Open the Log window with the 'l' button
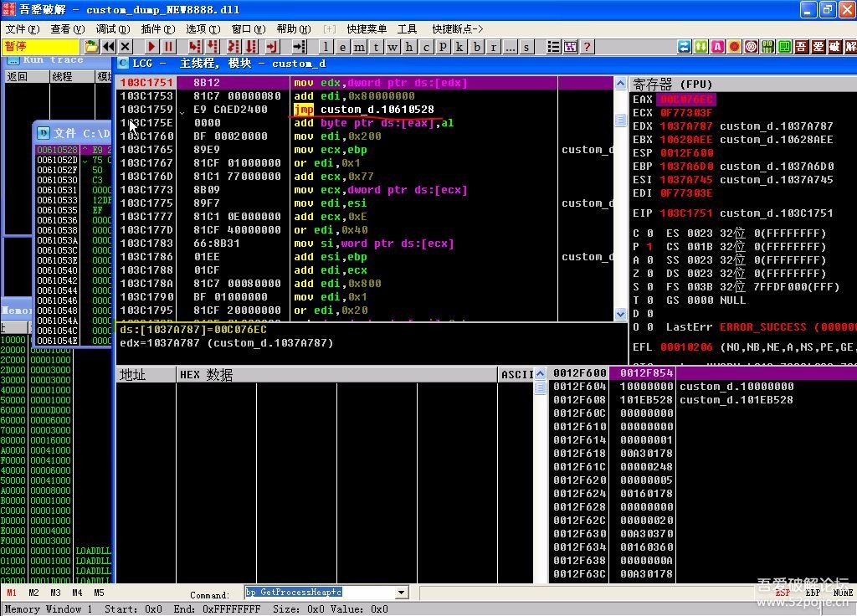The image size is (857, 616). (326, 47)
